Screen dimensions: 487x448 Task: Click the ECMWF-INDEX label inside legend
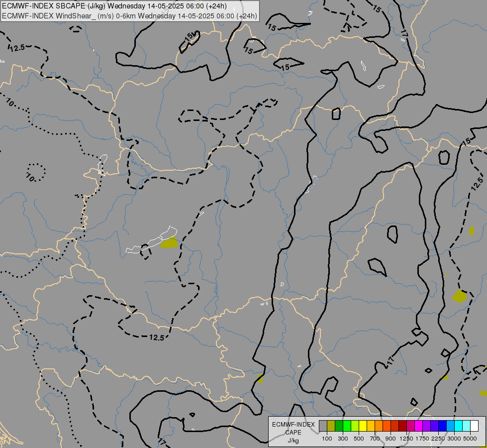coord(293,425)
